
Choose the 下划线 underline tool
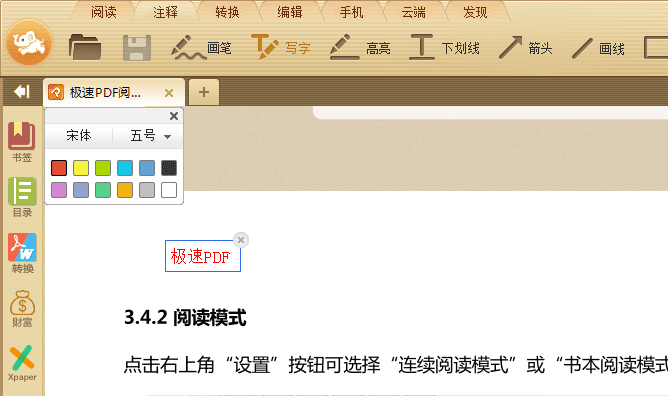click(444, 47)
